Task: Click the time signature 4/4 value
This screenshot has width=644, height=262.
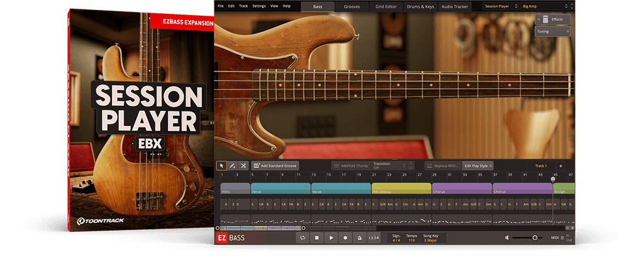Action: pyautogui.click(x=396, y=240)
